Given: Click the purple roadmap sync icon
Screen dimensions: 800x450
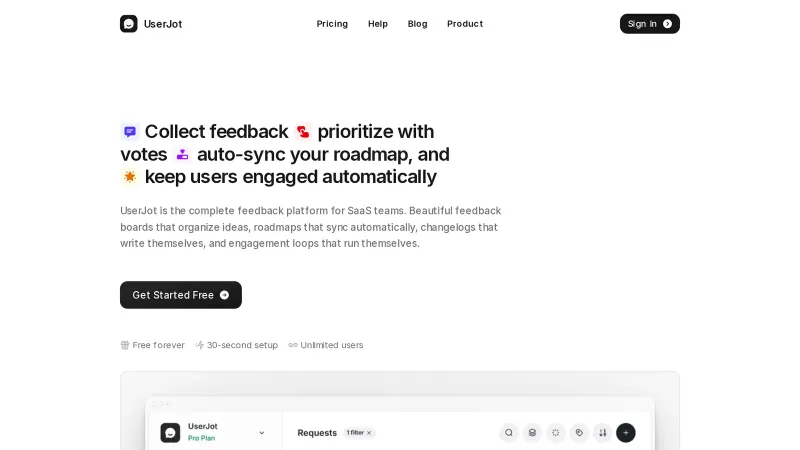Looking at the screenshot, I should (x=182, y=155).
